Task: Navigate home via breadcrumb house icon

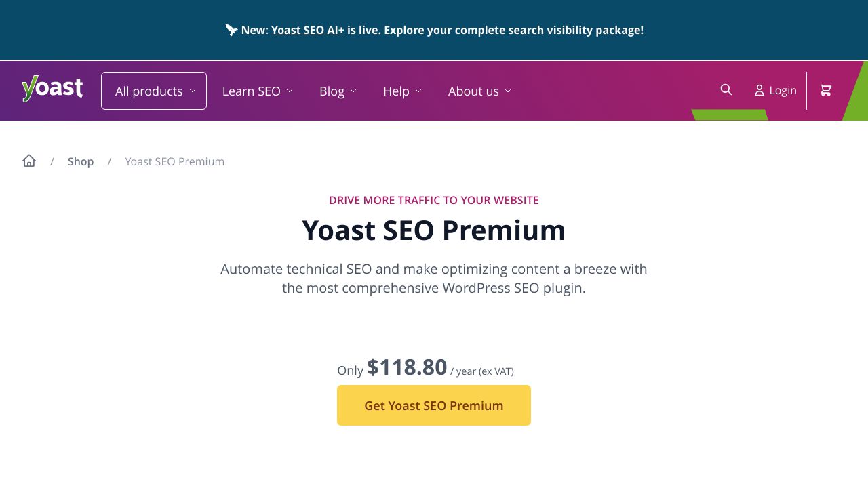Action: tap(29, 161)
